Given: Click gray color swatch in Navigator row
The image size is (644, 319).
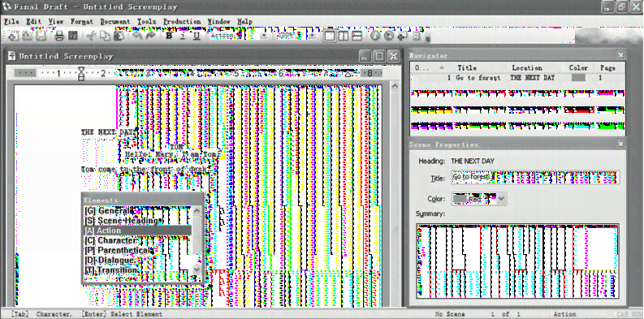Looking at the screenshot, I should [x=578, y=78].
